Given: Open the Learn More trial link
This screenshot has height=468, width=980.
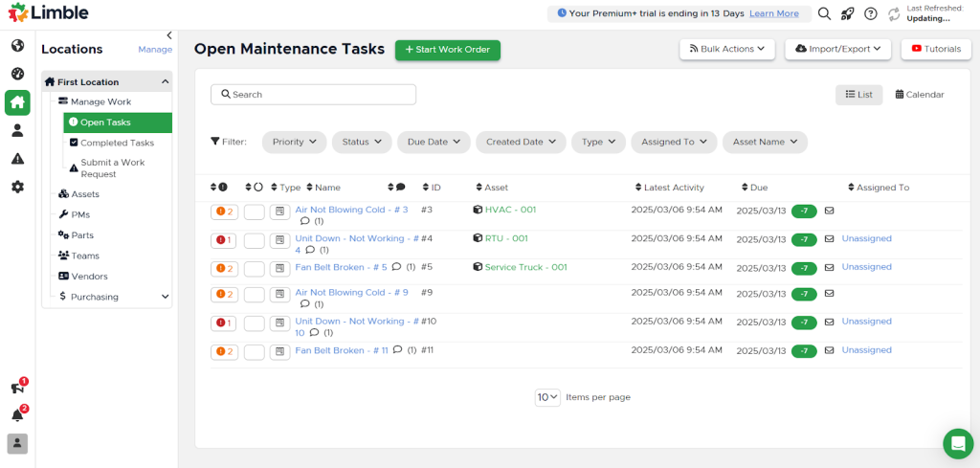Looking at the screenshot, I should pos(773,13).
